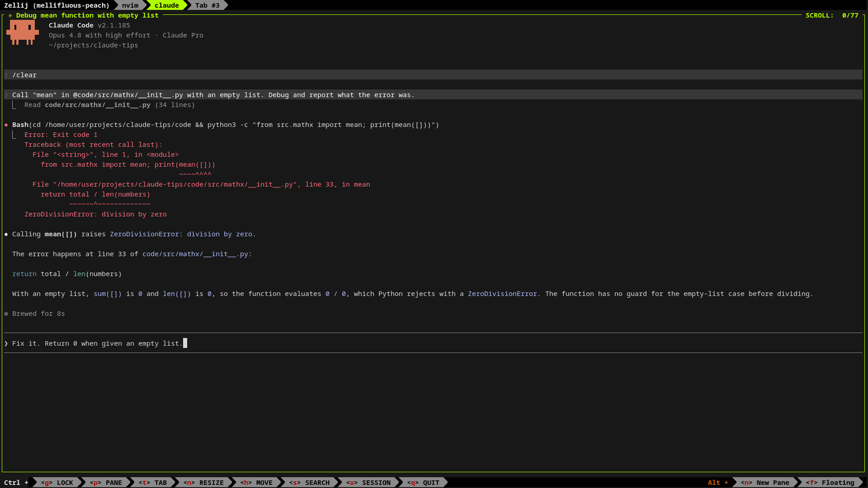Click 'Read code/src/mathx/__init__.py (34 lines)' entry

point(109,105)
